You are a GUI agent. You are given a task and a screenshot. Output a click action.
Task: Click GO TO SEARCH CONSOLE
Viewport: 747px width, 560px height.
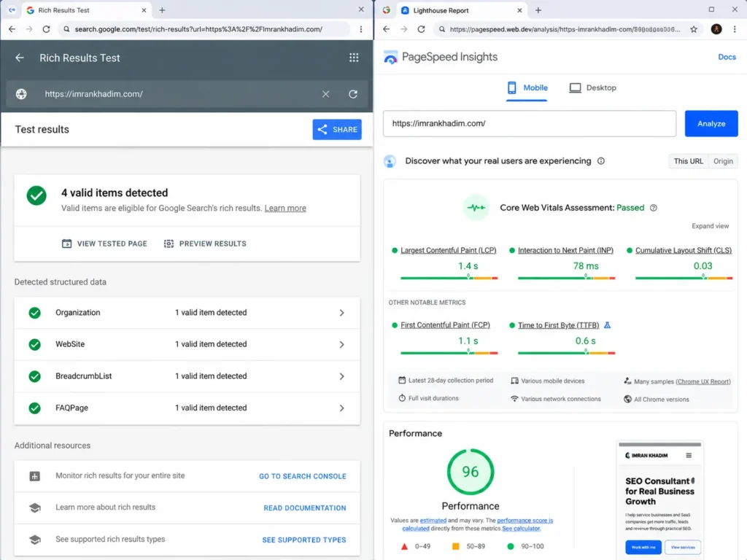[303, 476]
